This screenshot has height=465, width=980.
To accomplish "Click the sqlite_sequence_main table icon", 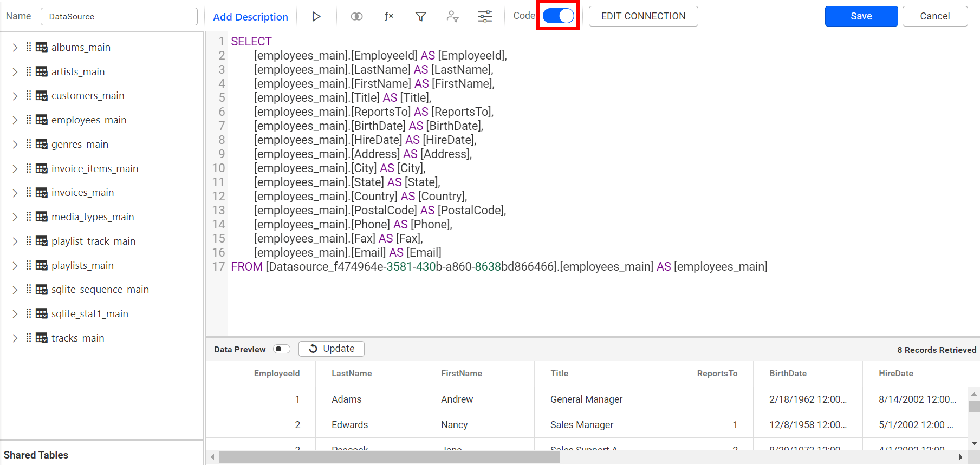I will [42, 290].
